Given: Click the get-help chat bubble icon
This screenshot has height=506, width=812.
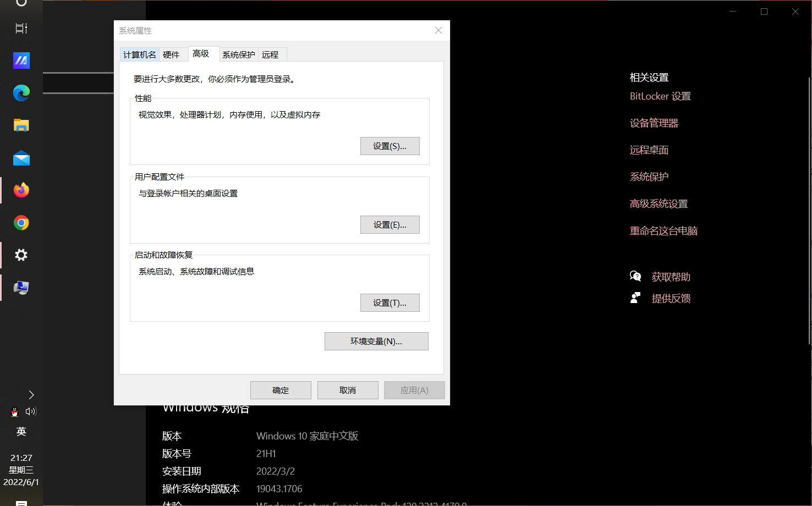Looking at the screenshot, I should coord(635,276).
